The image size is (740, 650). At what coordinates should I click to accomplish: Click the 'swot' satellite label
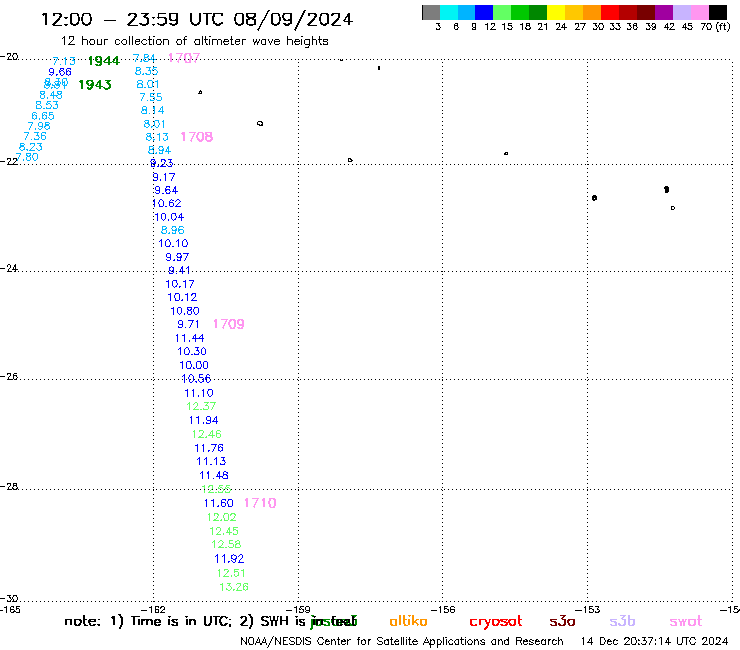point(686,622)
